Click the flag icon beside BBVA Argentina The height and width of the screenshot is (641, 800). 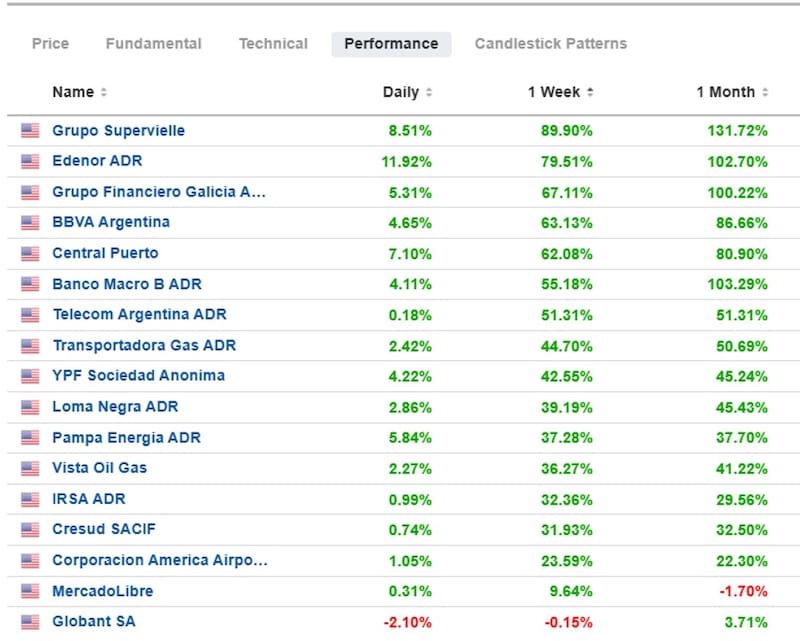click(x=30, y=222)
